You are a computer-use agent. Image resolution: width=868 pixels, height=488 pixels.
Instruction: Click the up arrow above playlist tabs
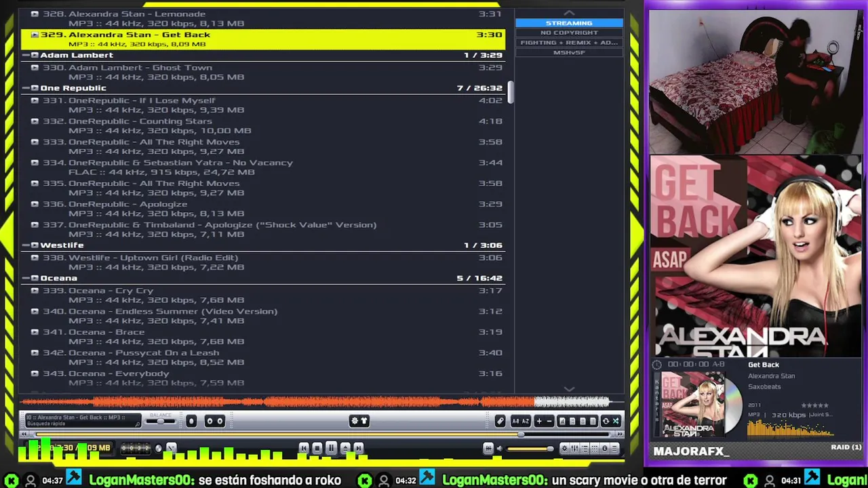pos(569,13)
